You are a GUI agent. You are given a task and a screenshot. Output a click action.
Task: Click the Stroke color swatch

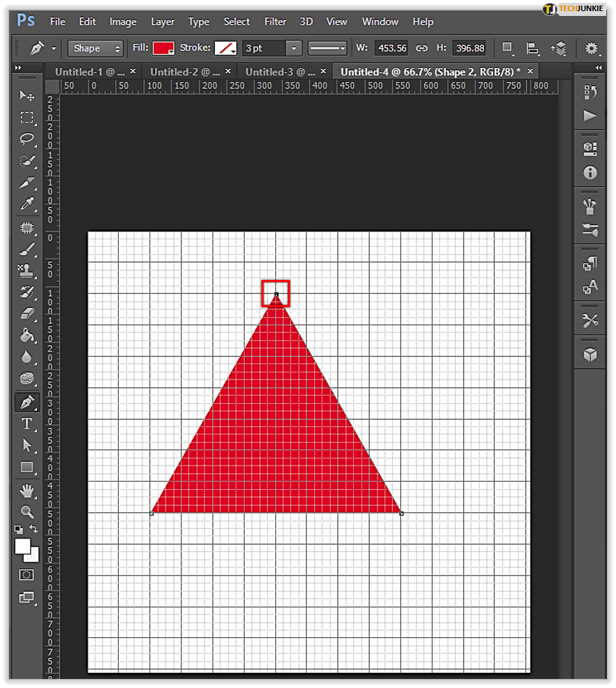tap(225, 48)
